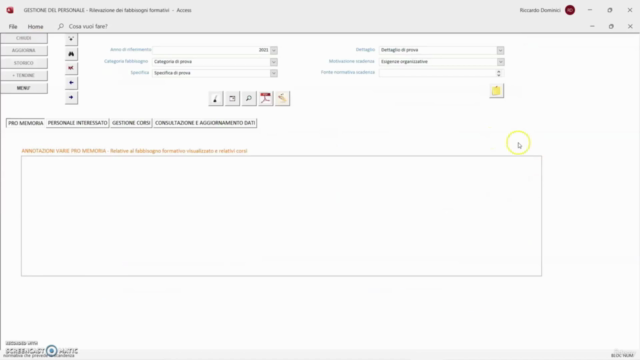Open the Motivazione scadenza dropdown arrow

(x=500, y=62)
